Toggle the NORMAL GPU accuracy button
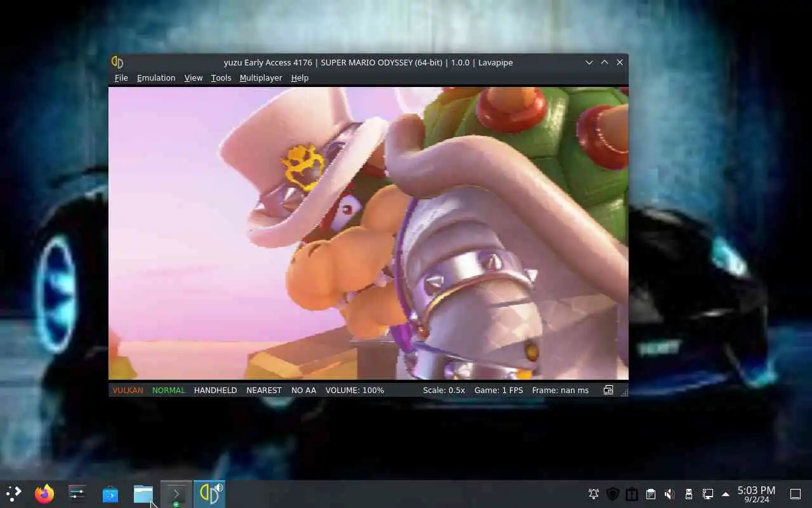 (x=169, y=390)
